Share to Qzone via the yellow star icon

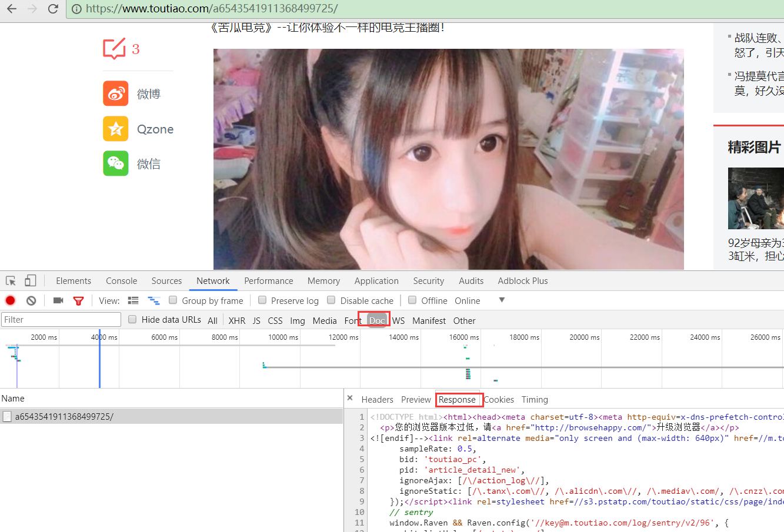pos(116,129)
